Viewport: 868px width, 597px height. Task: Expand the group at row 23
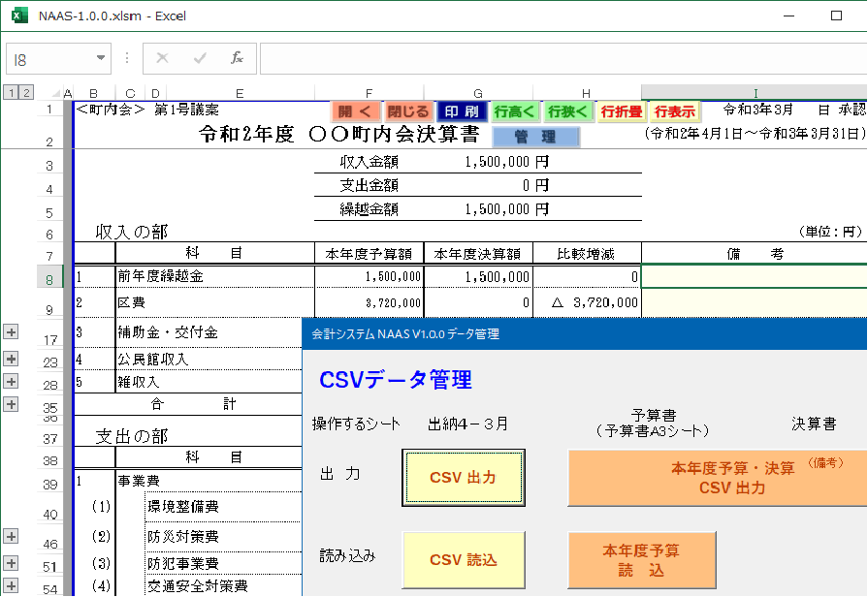click(x=11, y=360)
